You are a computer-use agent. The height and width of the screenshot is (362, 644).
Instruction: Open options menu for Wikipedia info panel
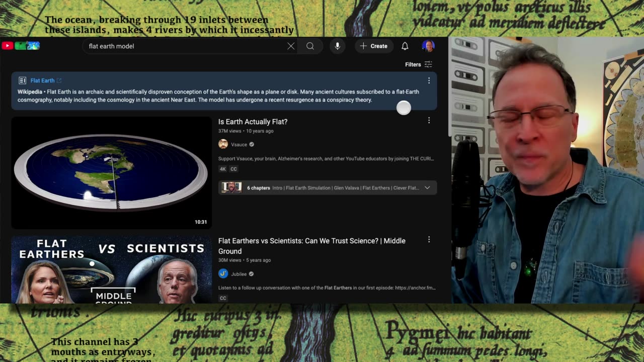click(x=429, y=80)
